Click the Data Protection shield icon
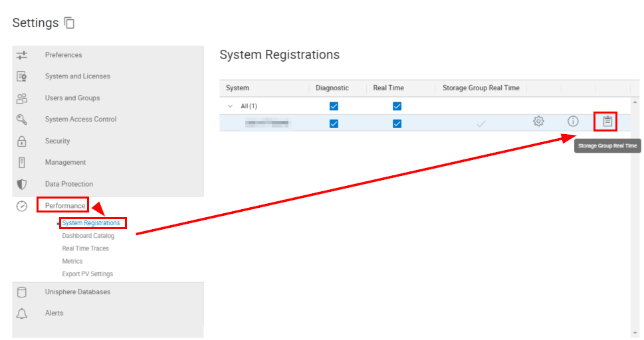Image resolution: width=644 pixels, height=340 pixels. tap(22, 185)
